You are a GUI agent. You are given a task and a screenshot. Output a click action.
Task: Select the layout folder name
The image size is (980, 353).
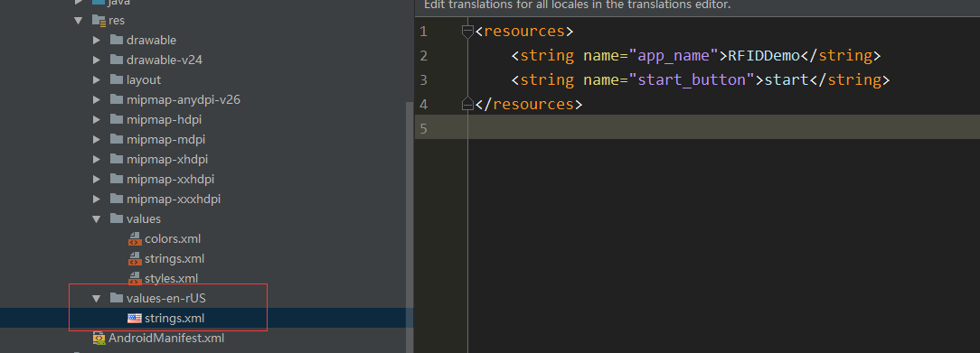[144, 79]
